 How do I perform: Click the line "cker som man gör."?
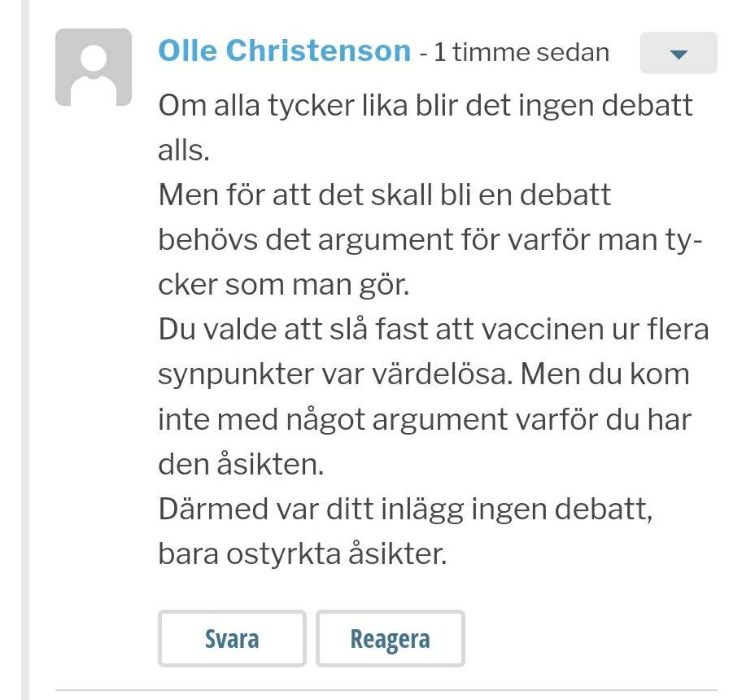click(284, 285)
